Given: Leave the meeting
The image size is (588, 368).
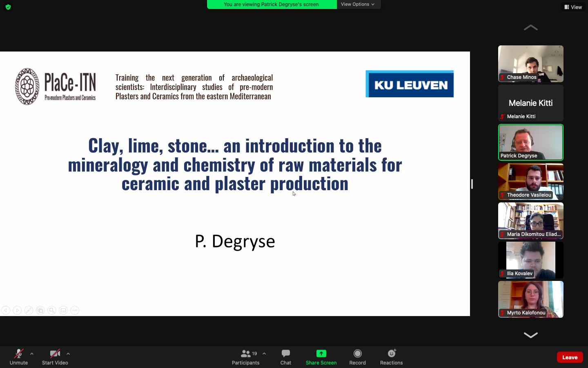Looking at the screenshot, I should point(570,357).
